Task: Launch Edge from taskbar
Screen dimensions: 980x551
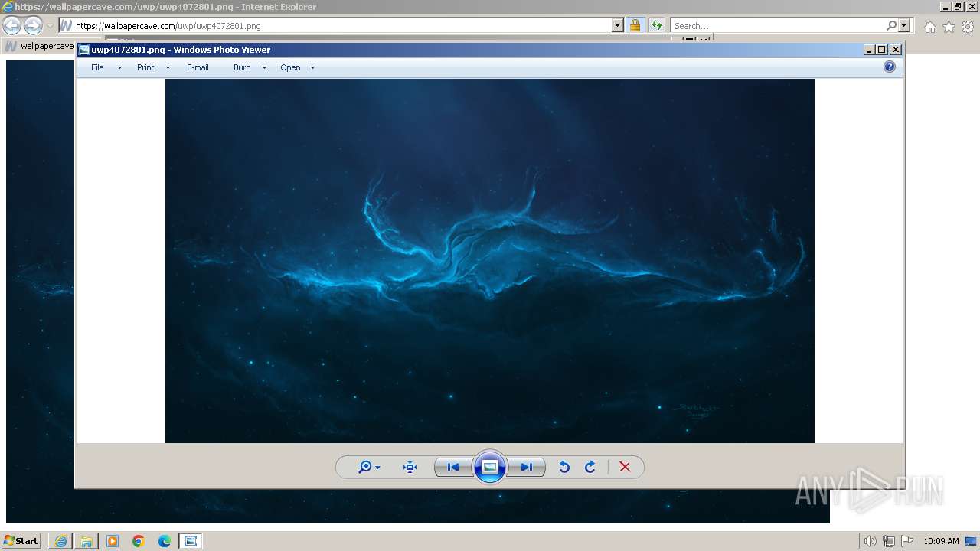Action: pyautogui.click(x=165, y=541)
